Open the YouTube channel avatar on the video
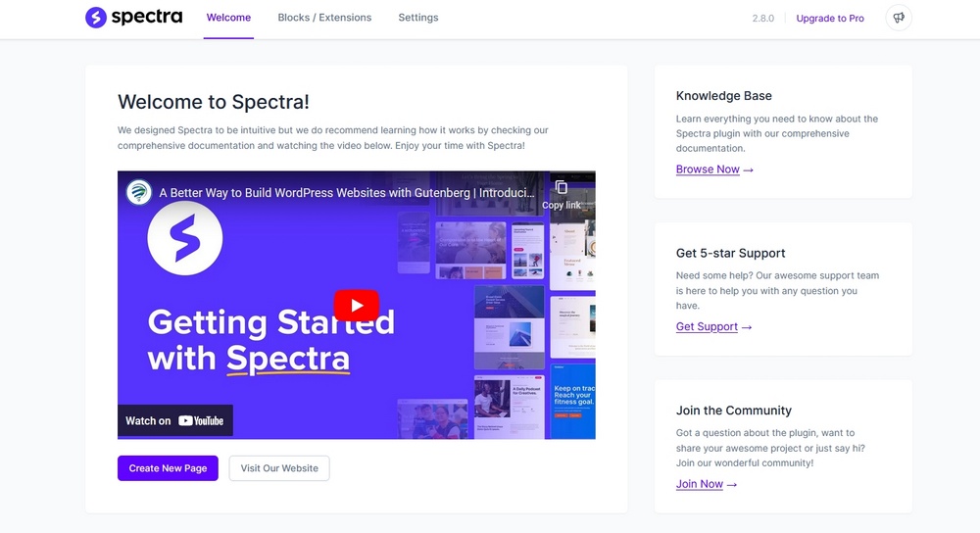Screen dimensions: 980x533 pos(139,192)
